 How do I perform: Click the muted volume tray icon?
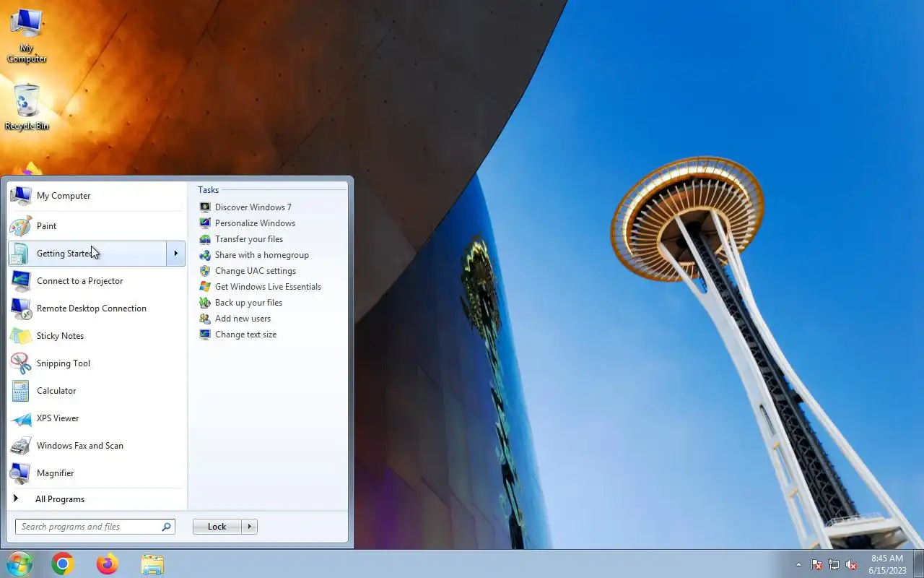click(x=852, y=564)
